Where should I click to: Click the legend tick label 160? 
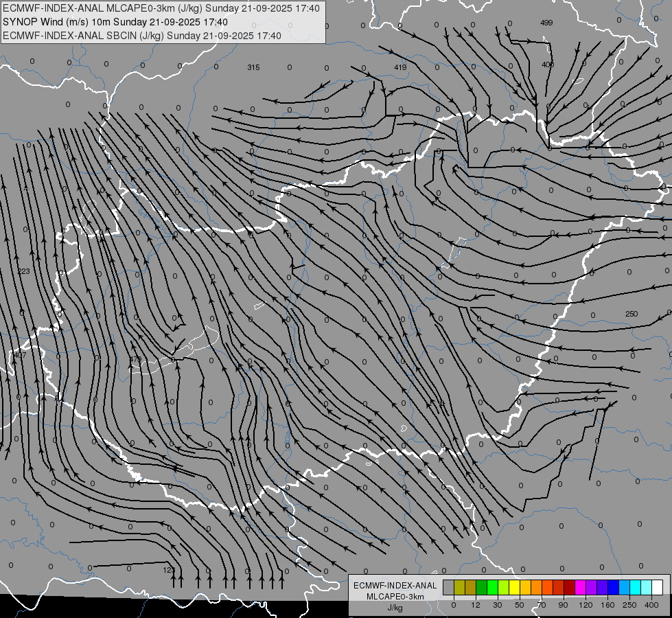coord(607,605)
